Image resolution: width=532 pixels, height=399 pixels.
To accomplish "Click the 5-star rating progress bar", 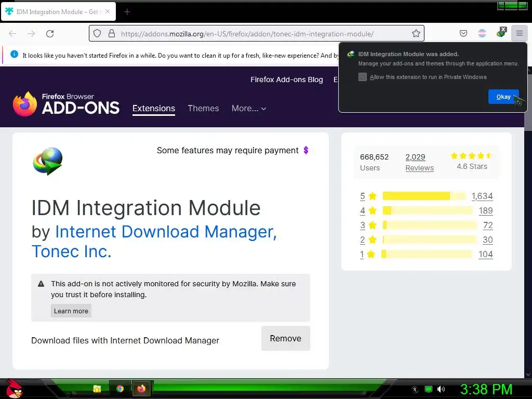I will [424, 196].
